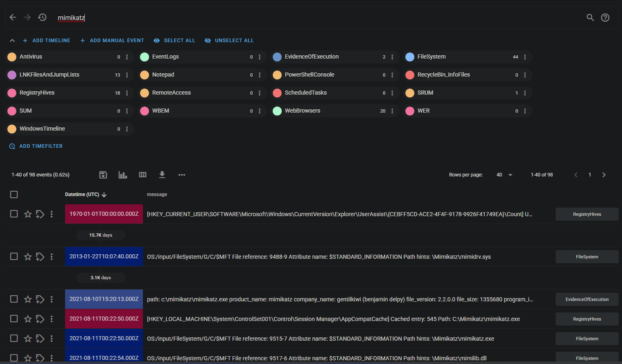Click the columns layout icon
Screen dimensions: 622x364
[x=142, y=175]
